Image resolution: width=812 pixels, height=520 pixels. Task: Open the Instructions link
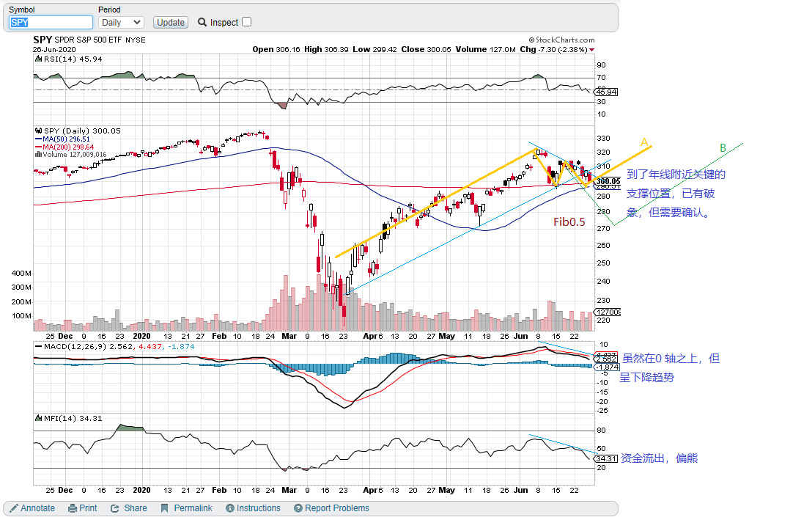click(x=254, y=508)
